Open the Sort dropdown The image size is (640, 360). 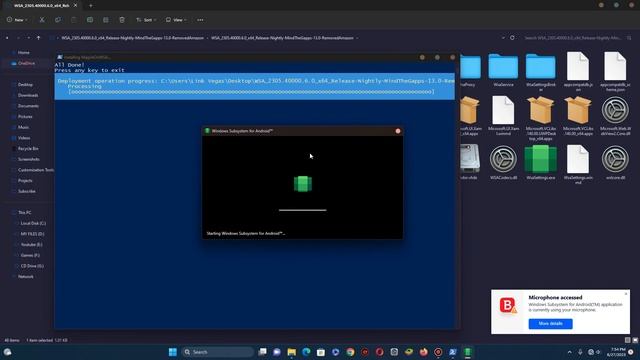pos(146,20)
